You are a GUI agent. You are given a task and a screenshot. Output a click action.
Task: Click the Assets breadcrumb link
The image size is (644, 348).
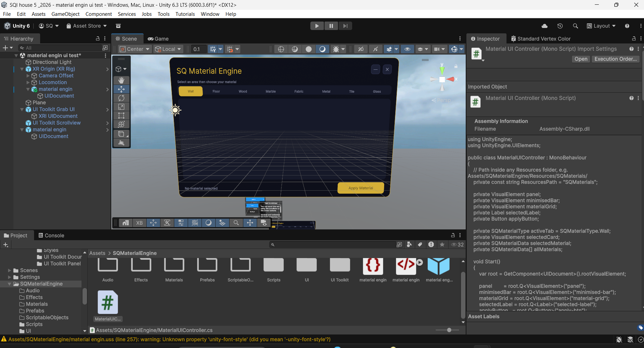coord(97,253)
